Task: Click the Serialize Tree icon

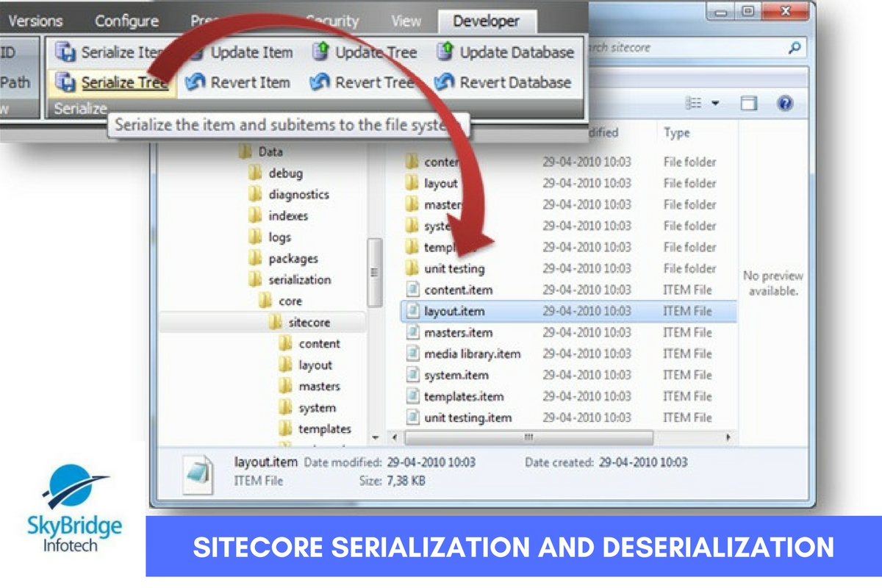Action: (x=66, y=83)
